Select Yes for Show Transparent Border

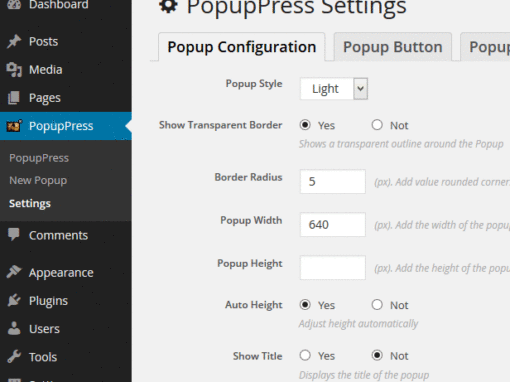point(305,125)
